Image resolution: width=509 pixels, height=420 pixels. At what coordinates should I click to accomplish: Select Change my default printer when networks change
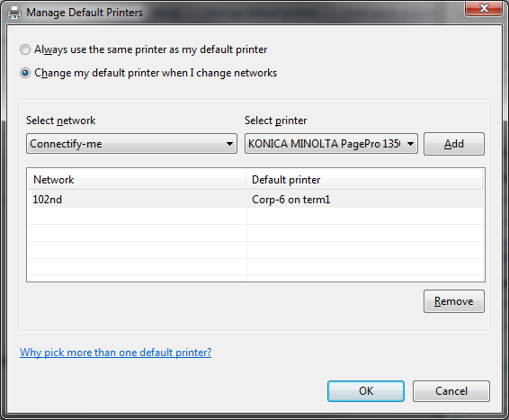25,73
